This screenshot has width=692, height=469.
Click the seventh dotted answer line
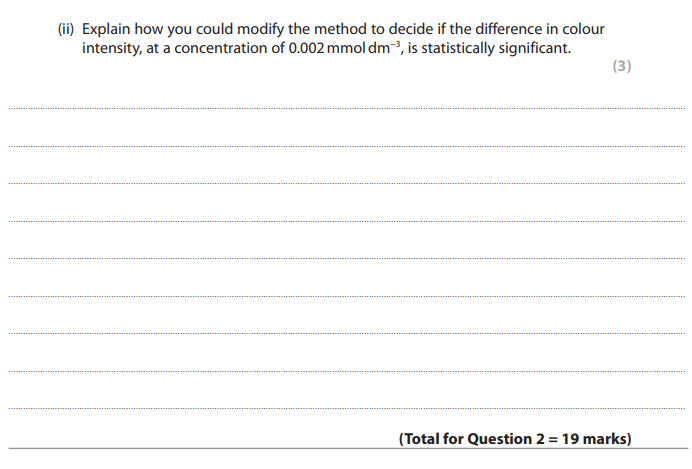coord(346,333)
